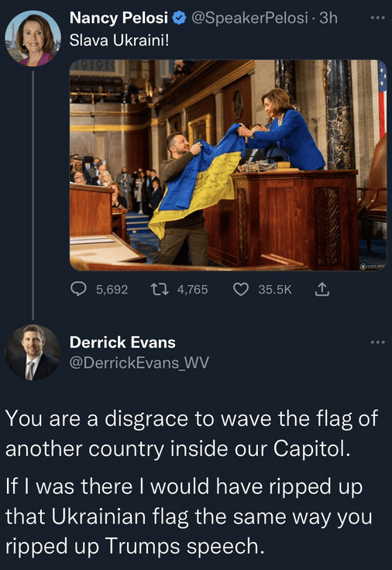View the 4,765 retweets count
The image size is (392, 570).
tap(192, 290)
